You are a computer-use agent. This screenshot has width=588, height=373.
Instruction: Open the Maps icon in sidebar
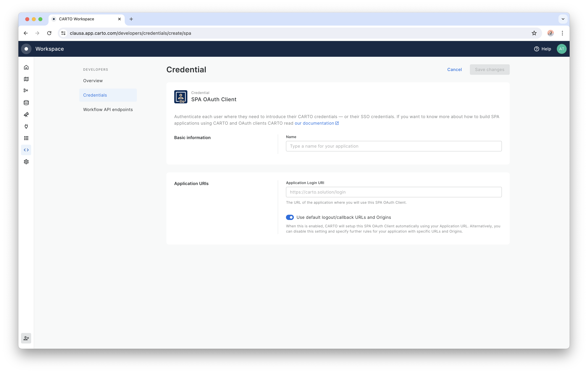pyautogui.click(x=26, y=79)
